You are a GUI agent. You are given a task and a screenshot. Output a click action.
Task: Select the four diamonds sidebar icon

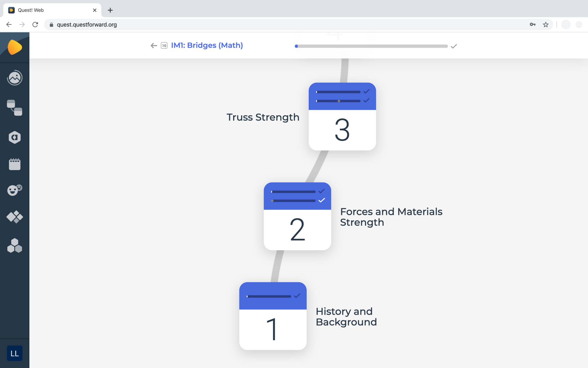tap(15, 217)
